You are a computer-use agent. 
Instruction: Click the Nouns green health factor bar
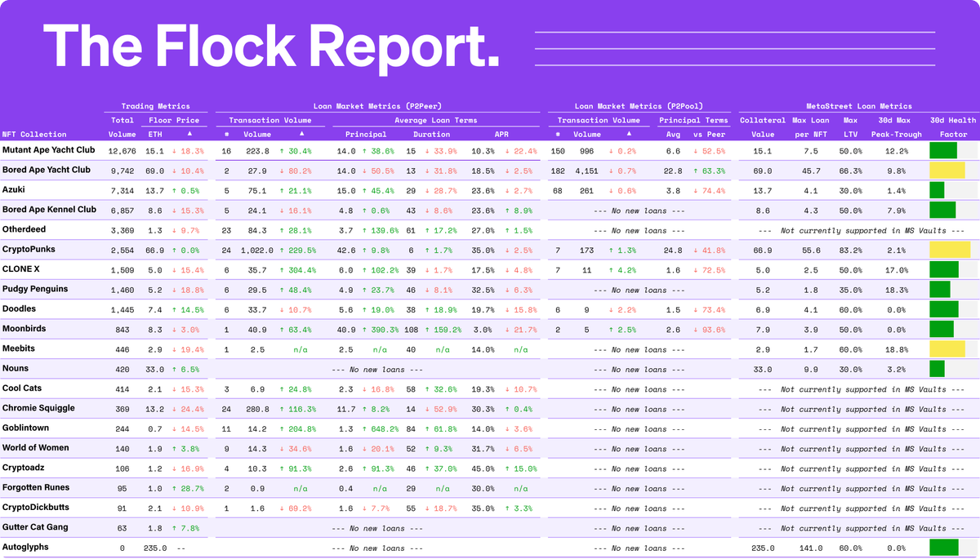[937, 369]
